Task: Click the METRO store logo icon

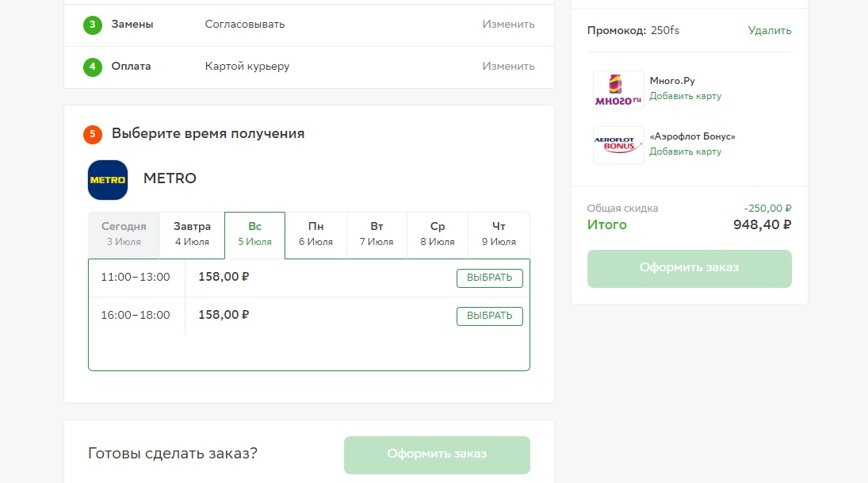Action: (108, 180)
